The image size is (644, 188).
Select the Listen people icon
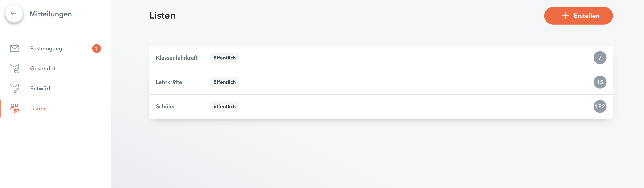tap(15, 108)
